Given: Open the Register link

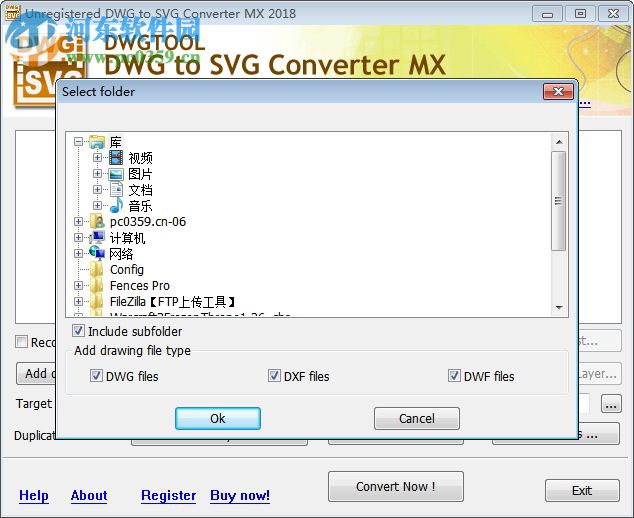Looking at the screenshot, I should pos(169,495).
